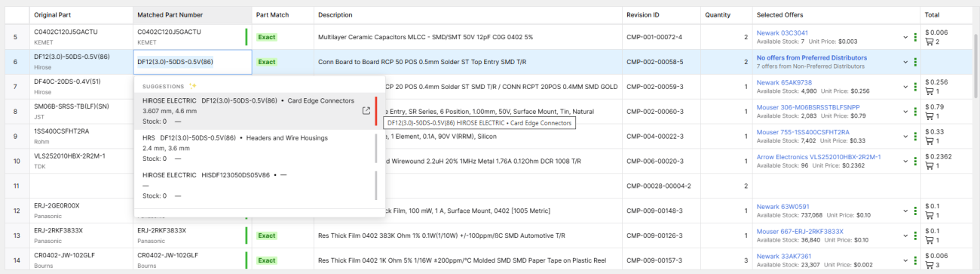Click cart icon in row 13 total
Screen dimensions: 980x274
pyautogui.click(x=929, y=240)
